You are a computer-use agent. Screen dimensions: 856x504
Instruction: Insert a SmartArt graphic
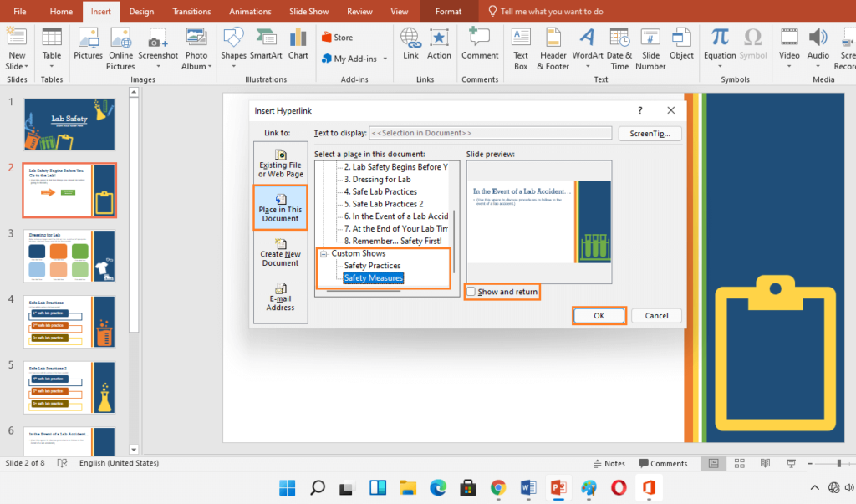coord(266,43)
